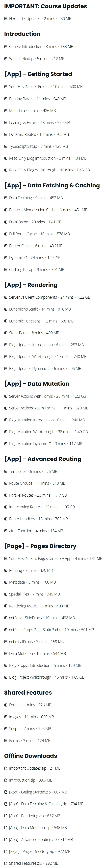Image resolution: width=107 pixels, height=868 pixels.
Task: Open the Request Memoization Cache lesson
Action: pyautogui.click(x=46, y=210)
